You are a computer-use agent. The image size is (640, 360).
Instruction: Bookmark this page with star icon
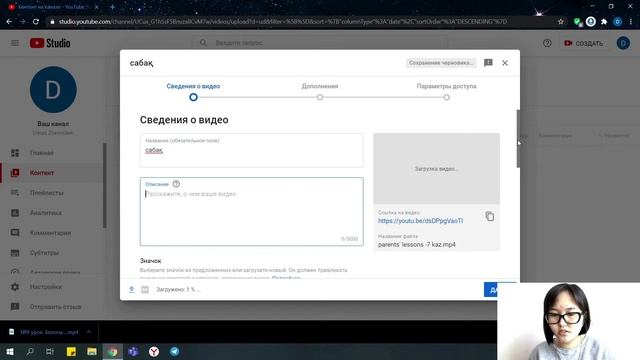point(561,22)
